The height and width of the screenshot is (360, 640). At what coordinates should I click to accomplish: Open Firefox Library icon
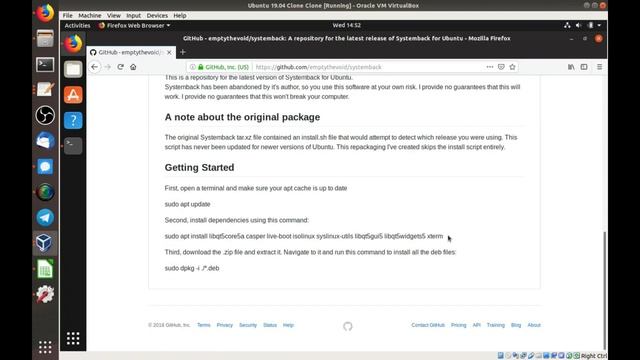point(571,67)
